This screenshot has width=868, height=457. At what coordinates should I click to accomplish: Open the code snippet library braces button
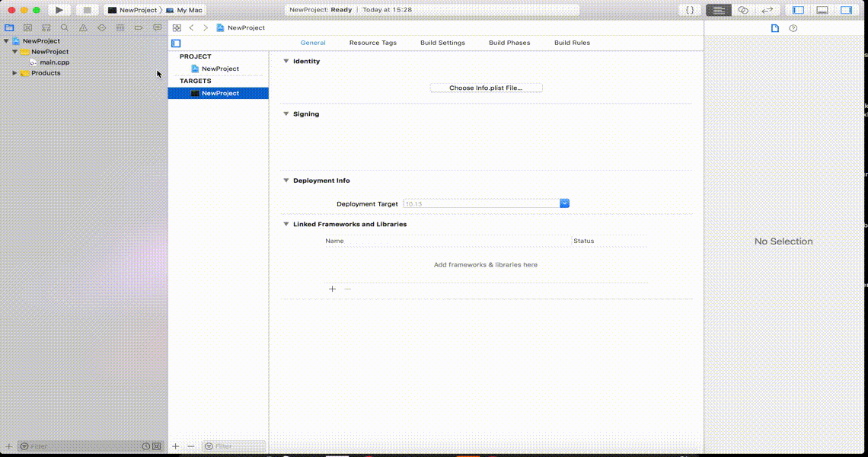coord(690,10)
